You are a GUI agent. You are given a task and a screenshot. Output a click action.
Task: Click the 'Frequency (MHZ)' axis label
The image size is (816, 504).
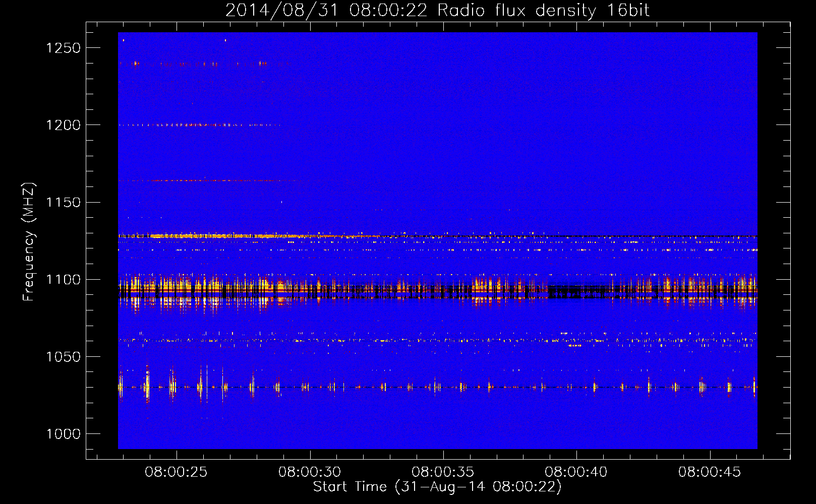pos(29,242)
